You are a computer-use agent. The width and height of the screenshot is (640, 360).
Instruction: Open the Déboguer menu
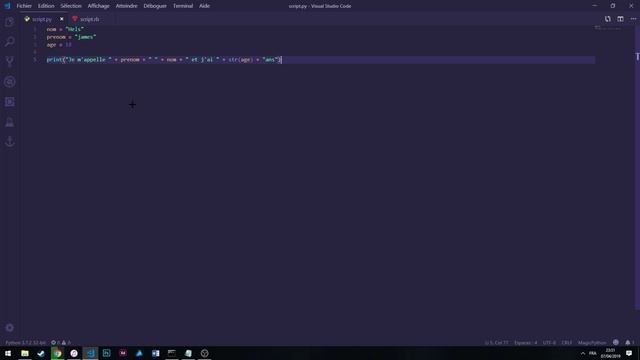point(155,6)
